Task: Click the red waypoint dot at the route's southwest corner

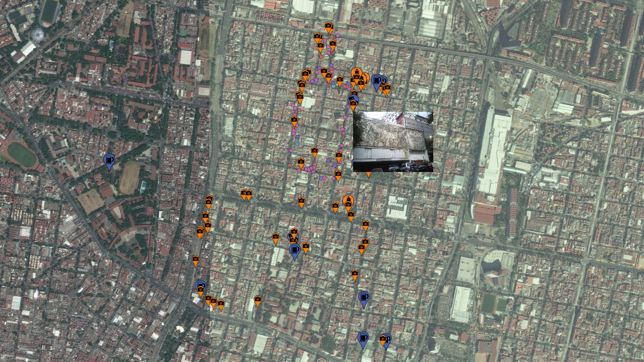Action: point(289,165)
